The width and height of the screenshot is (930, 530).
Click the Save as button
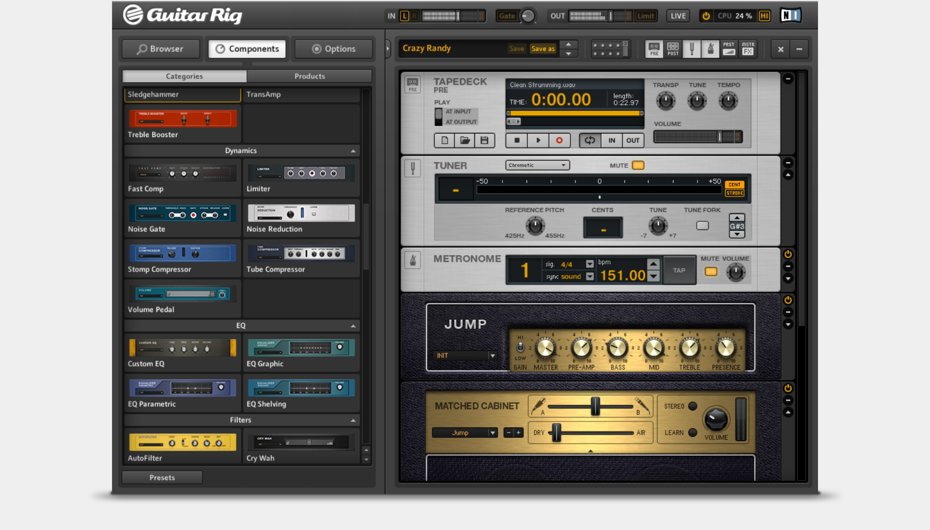pyautogui.click(x=542, y=48)
